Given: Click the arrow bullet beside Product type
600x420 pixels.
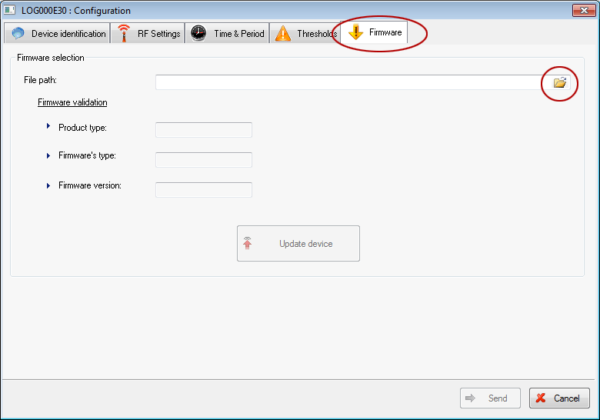Looking at the screenshot, I should tap(48, 126).
